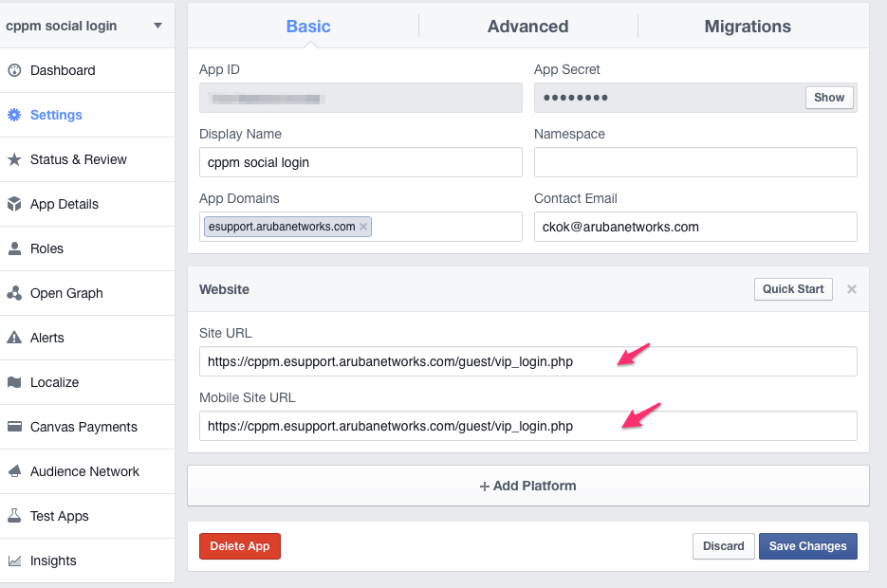Screen dimensions: 887x588
Task: Click the Site URL field
Action: coord(527,361)
